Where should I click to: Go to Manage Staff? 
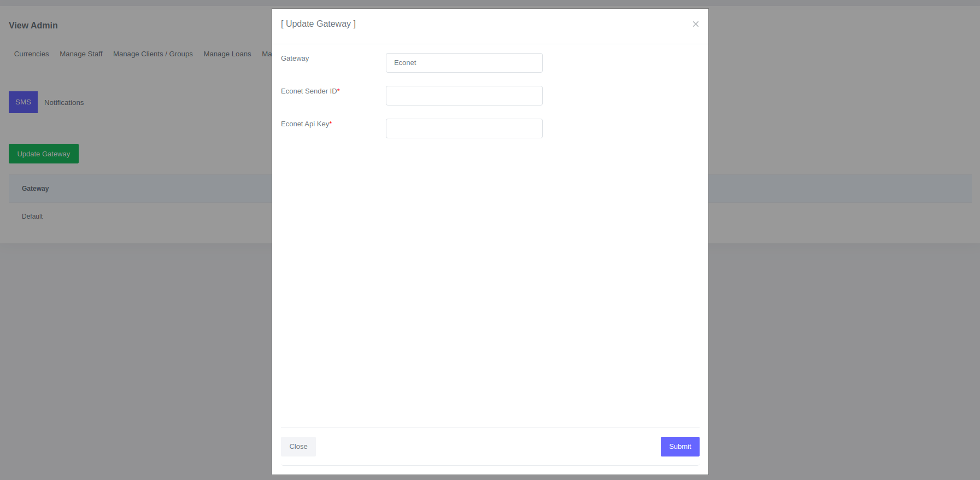[x=81, y=54]
